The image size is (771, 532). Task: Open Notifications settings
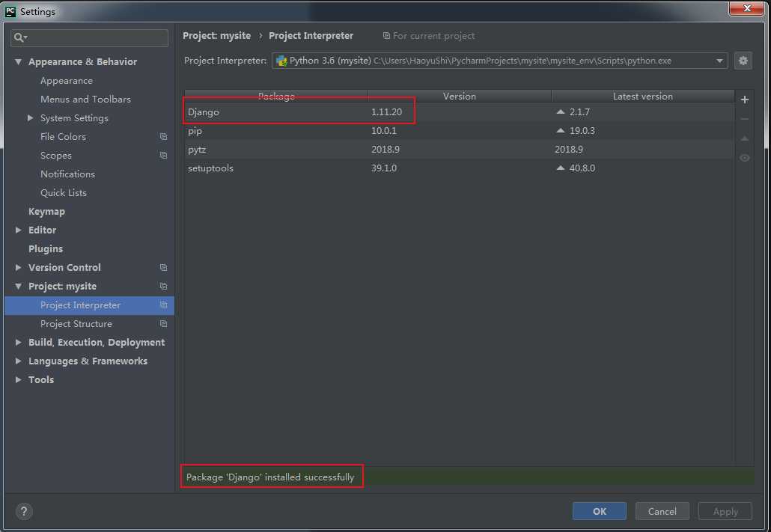pos(67,174)
